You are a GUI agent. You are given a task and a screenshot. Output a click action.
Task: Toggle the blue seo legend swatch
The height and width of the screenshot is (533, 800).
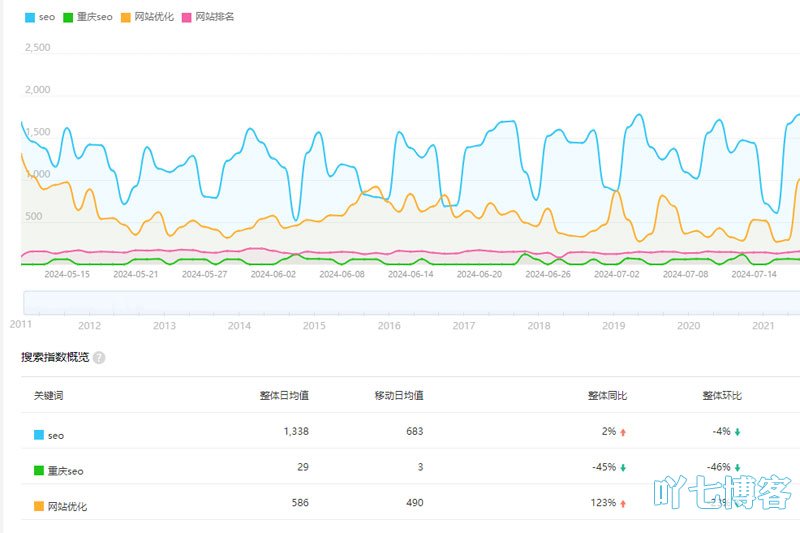tap(30, 17)
